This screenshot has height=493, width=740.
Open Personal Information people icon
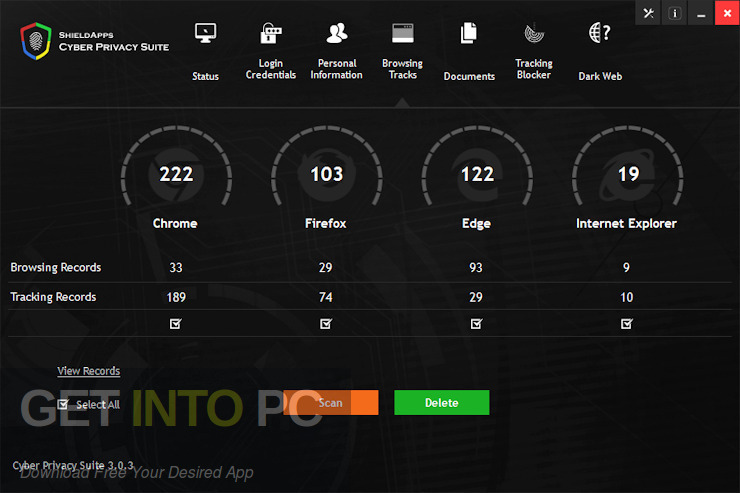[x=337, y=33]
